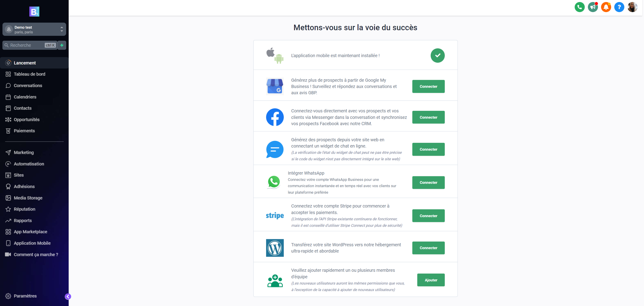Image resolution: width=644 pixels, height=306 pixels.
Task: Click the lightning bolt quick actions icon
Action: pos(62,45)
